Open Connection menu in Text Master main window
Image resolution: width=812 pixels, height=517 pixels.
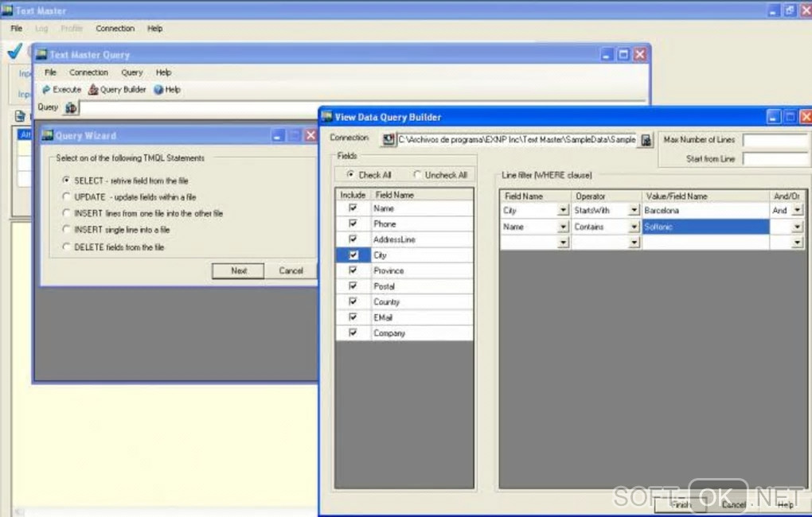point(115,29)
